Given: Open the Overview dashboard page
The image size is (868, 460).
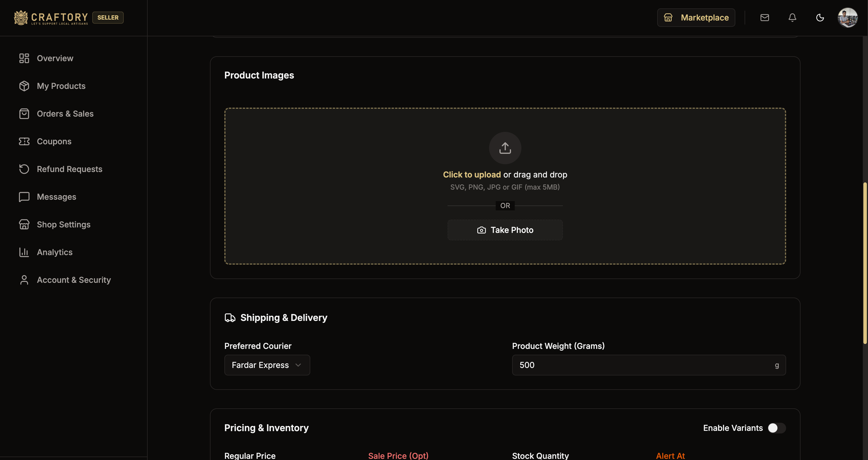Looking at the screenshot, I should click(x=55, y=58).
